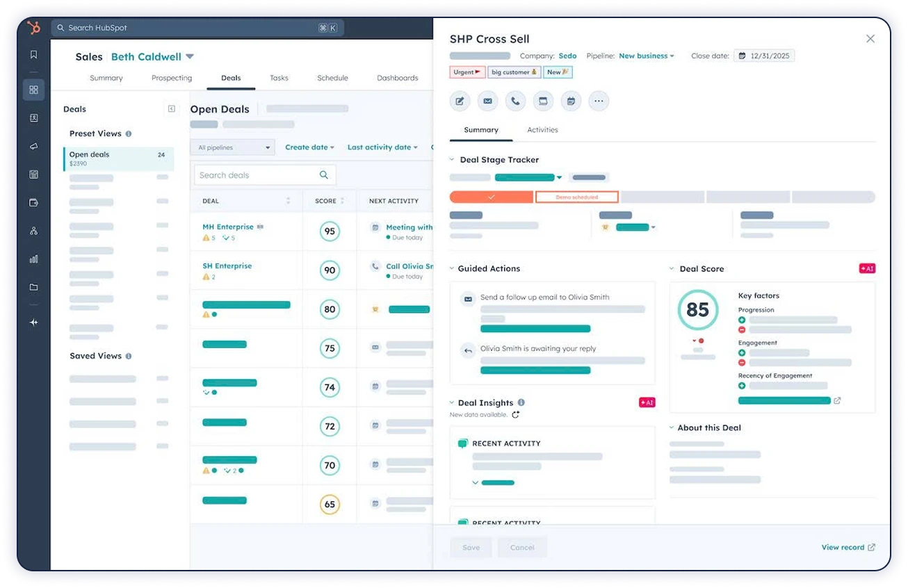908x588 pixels.
Task: Switch to the Activities tab in deal panel
Action: [x=542, y=130]
